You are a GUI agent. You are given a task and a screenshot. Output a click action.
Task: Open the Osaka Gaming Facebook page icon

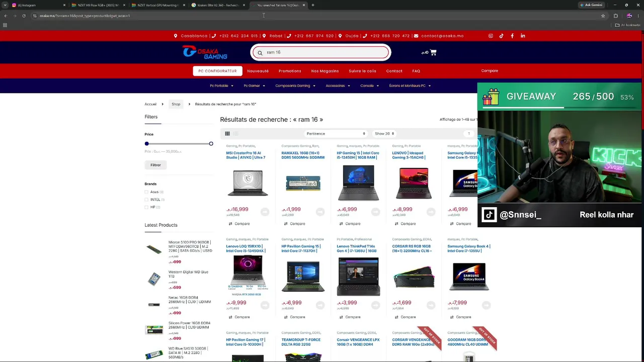[512, 36]
